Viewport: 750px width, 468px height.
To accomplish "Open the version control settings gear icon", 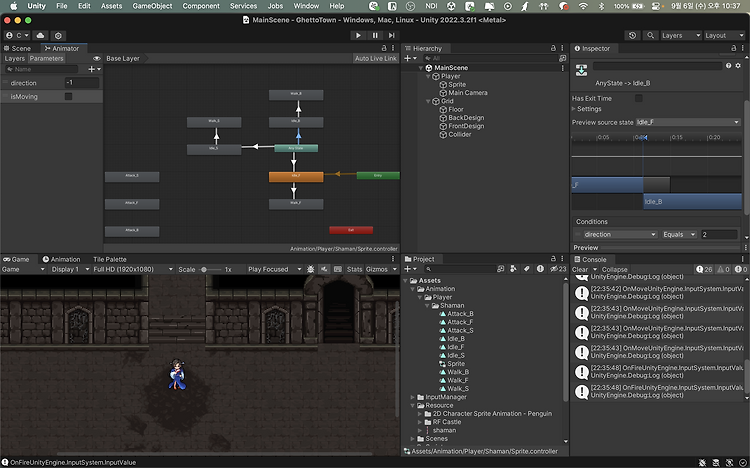I will pos(58,35).
